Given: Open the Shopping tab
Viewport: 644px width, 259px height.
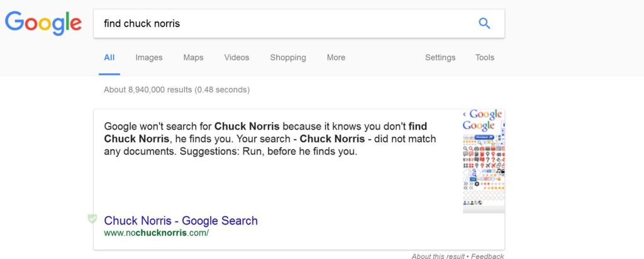Looking at the screenshot, I should pyautogui.click(x=288, y=58).
